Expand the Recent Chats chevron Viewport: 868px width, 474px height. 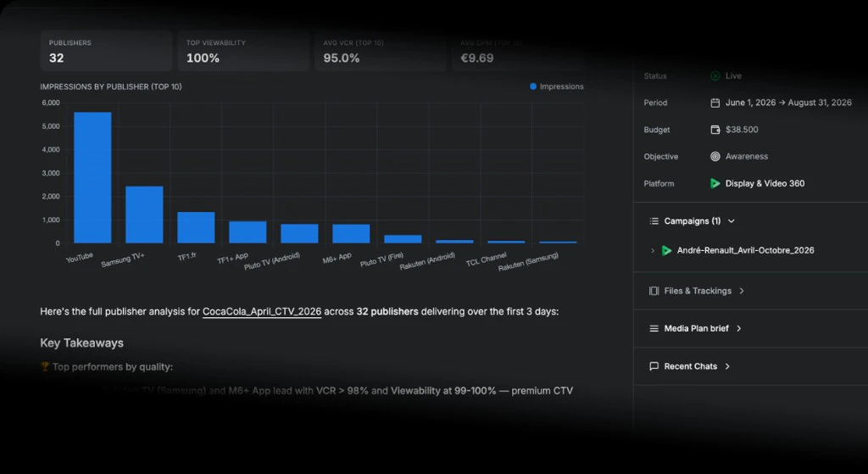coord(727,366)
